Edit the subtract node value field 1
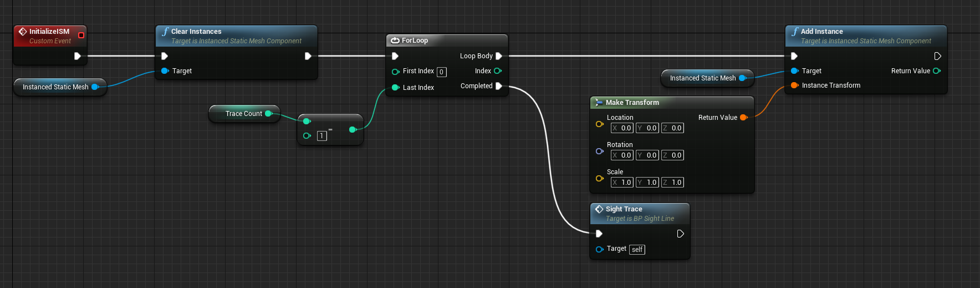 click(x=322, y=136)
